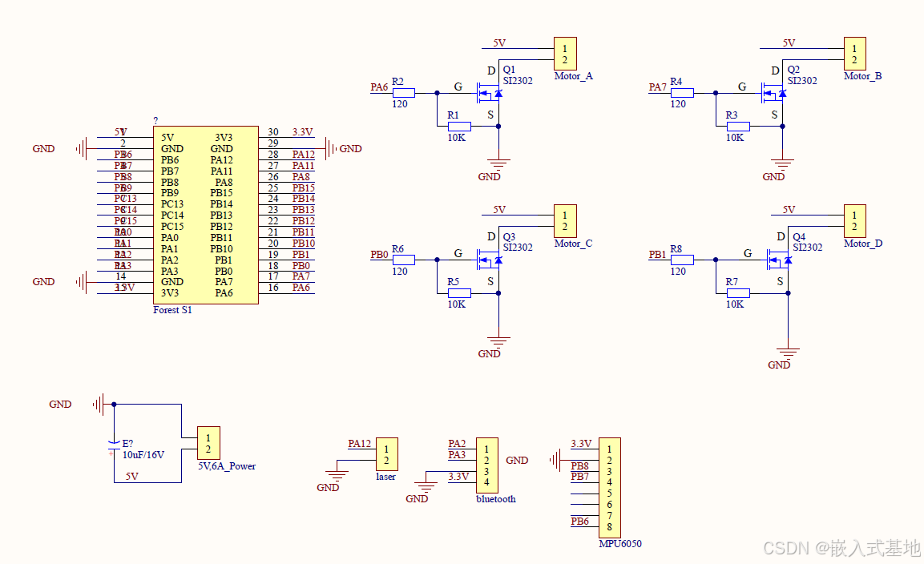The image size is (924, 564).
Task: Select the Q1 SI2302 MOSFET symbol
Action: 489,93
